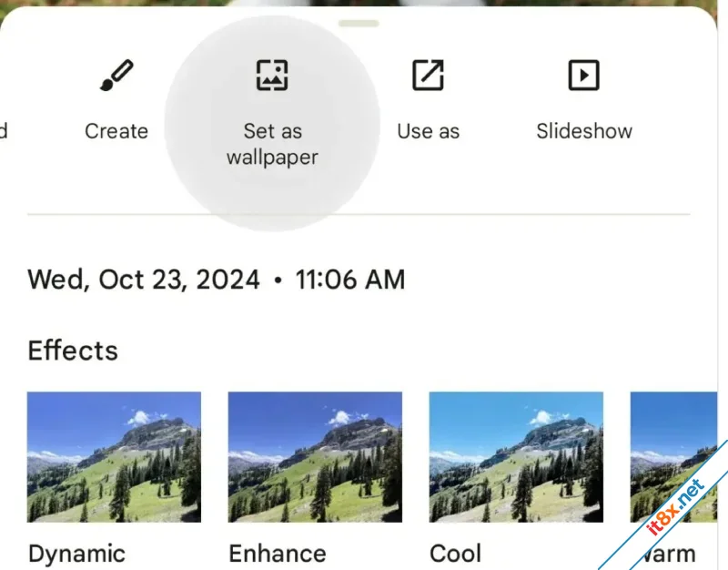Click the Warm effect label
This screenshot has width=728, height=570.
[669, 554]
